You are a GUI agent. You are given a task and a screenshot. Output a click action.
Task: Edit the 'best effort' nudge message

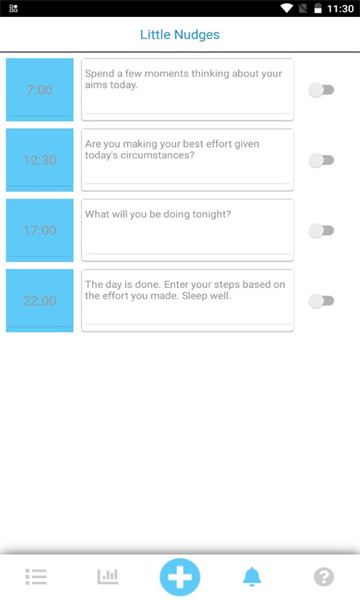click(x=187, y=160)
